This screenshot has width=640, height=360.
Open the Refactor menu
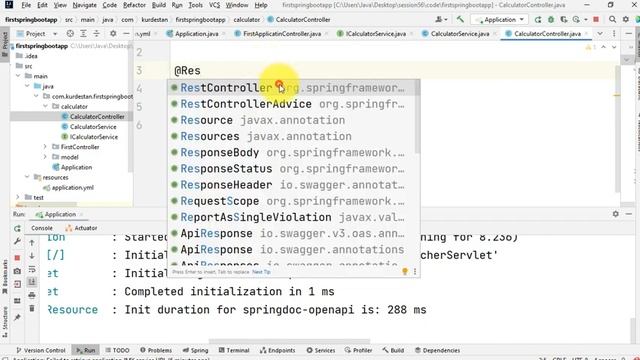click(x=134, y=5)
